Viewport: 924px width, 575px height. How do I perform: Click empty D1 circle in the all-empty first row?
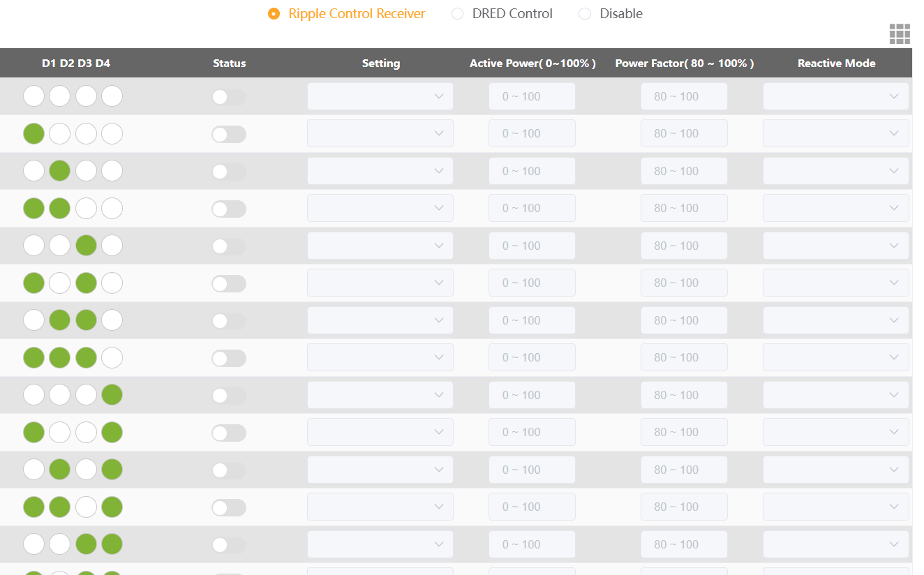click(33, 96)
